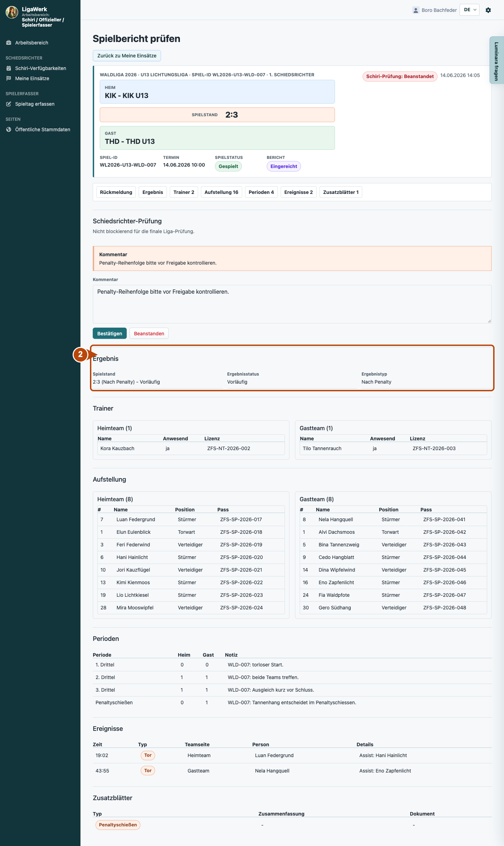Select the Zusatzblätter 1 section tab
The image size is (504, 846).
point(341,192)
